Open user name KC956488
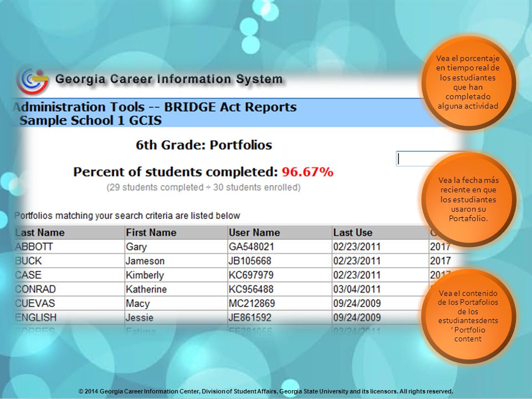532x399 pixels. tap(252, 289)
